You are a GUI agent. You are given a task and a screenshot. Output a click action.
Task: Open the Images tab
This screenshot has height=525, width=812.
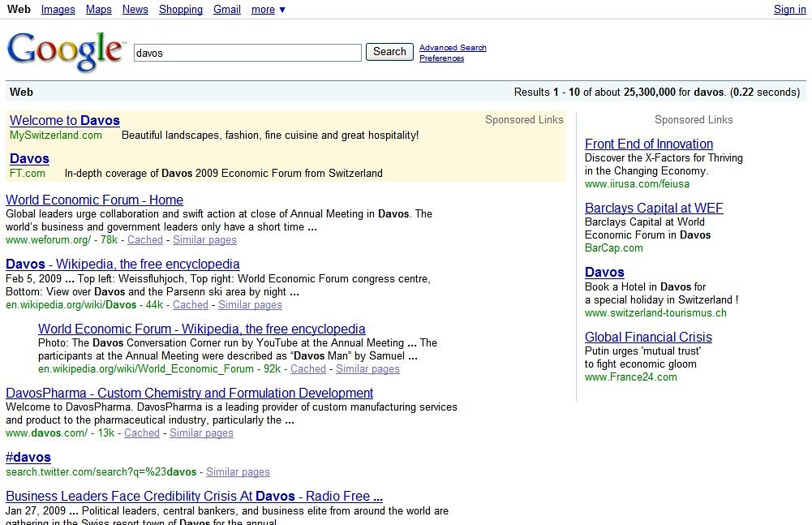(58, 9)
